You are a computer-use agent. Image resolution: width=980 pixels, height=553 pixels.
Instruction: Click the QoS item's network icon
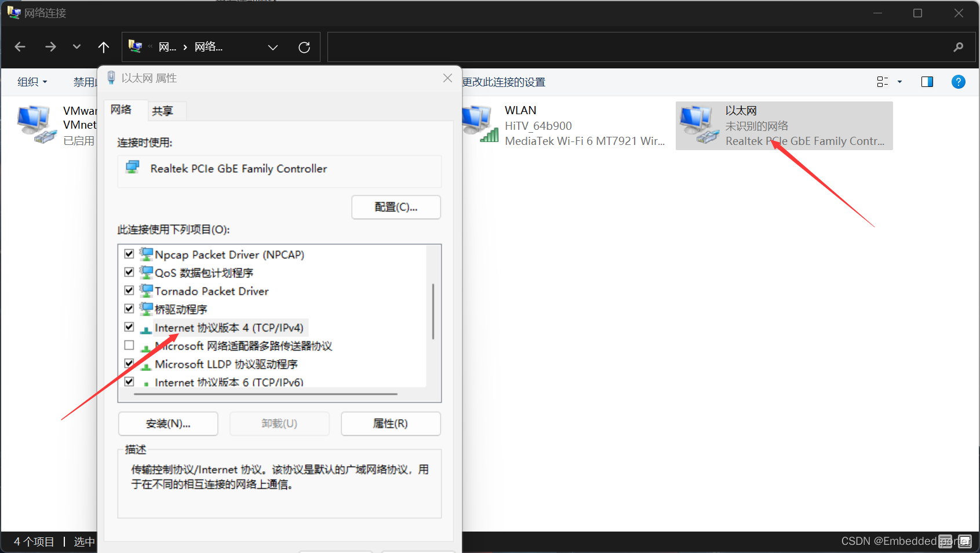(x=146, y=272)
